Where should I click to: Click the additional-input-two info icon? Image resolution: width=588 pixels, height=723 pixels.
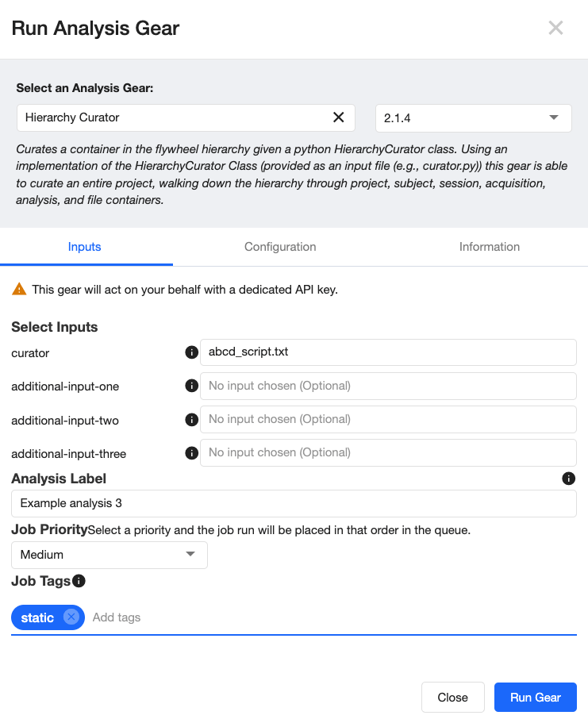(x=191, y=419)
